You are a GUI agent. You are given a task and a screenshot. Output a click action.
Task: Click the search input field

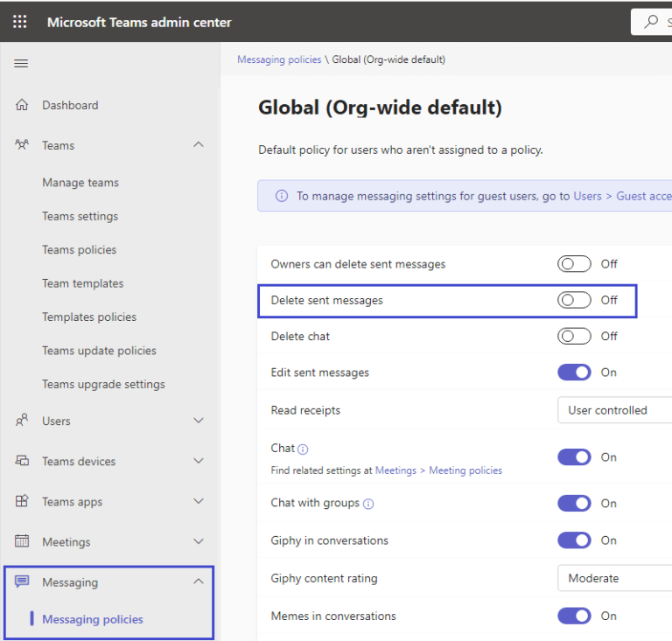(x=651, y=21)
